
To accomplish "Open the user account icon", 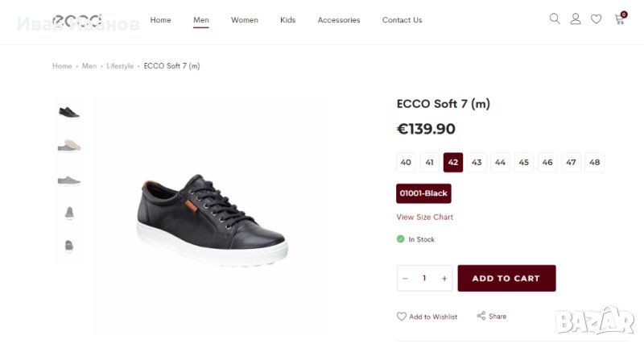I will (576, 19).
